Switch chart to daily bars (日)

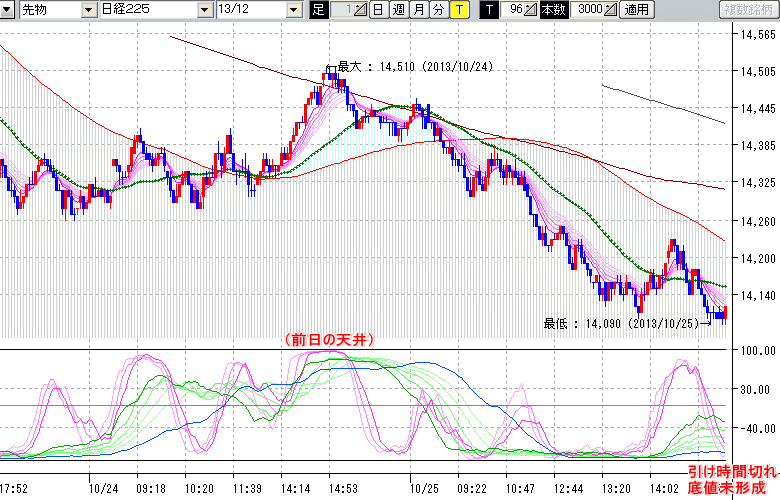[x=377, y=10]
